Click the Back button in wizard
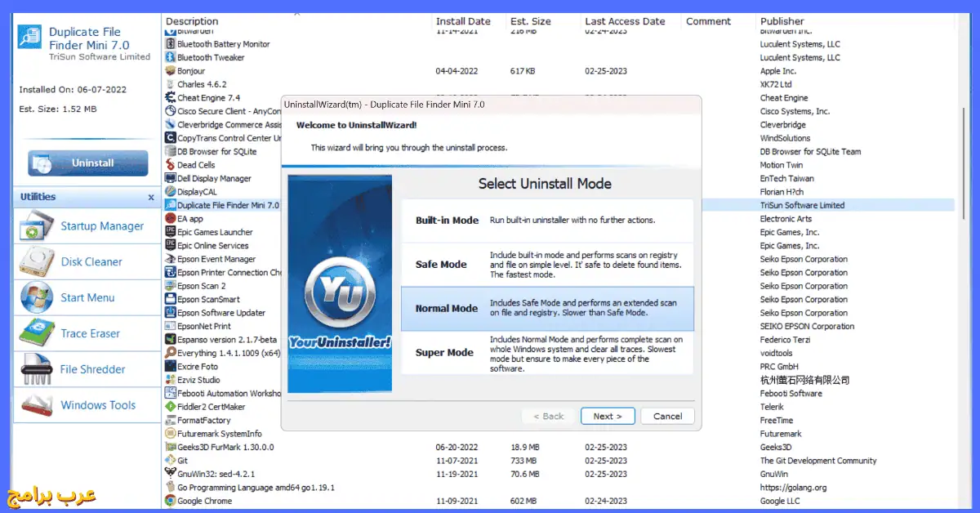The width and height of the screenshot is (980, 513). (549, 416)
